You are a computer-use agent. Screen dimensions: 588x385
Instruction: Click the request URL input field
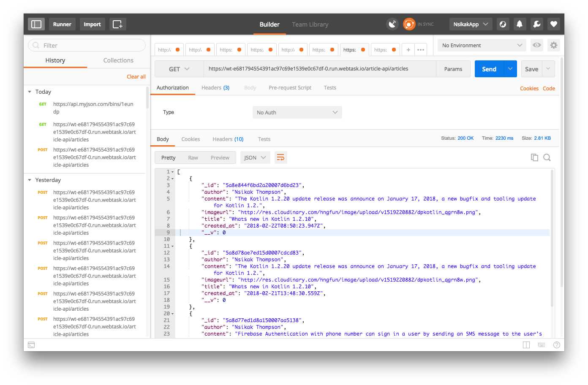[317, 68]
